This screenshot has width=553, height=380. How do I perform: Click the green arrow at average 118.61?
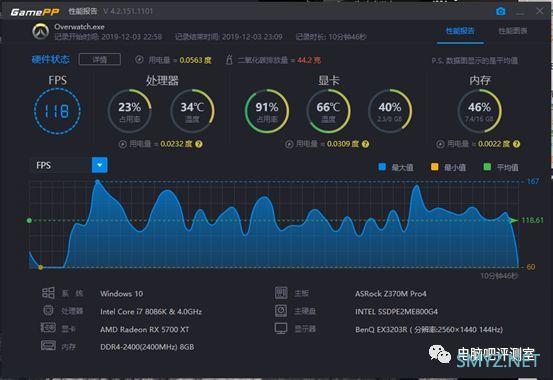coord(514,220)
